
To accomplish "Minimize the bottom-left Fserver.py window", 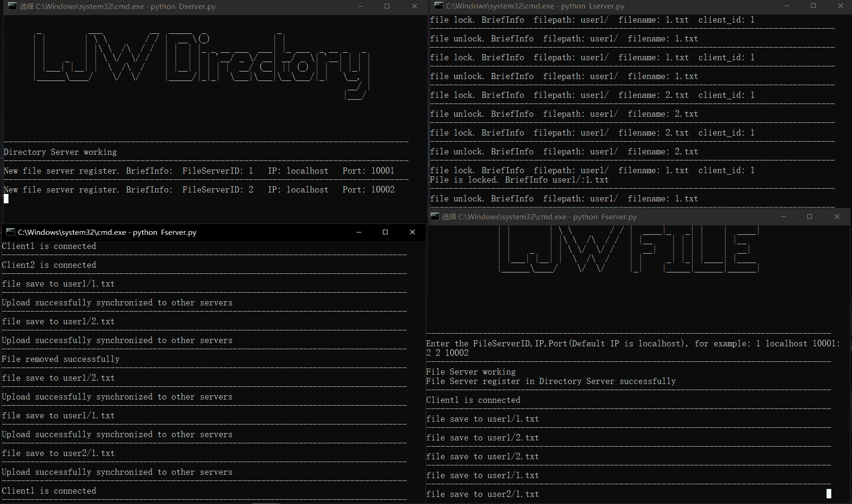I will tap(359, 232).
